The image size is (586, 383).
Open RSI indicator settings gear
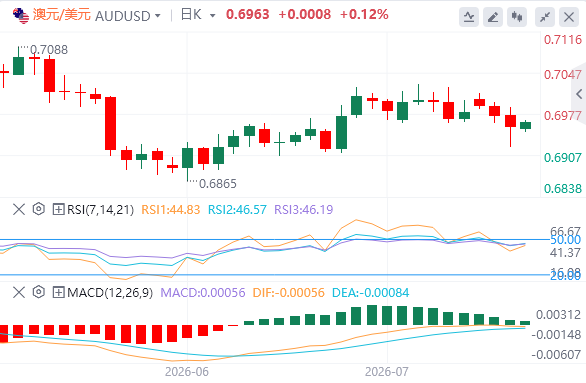click(38, 209)
